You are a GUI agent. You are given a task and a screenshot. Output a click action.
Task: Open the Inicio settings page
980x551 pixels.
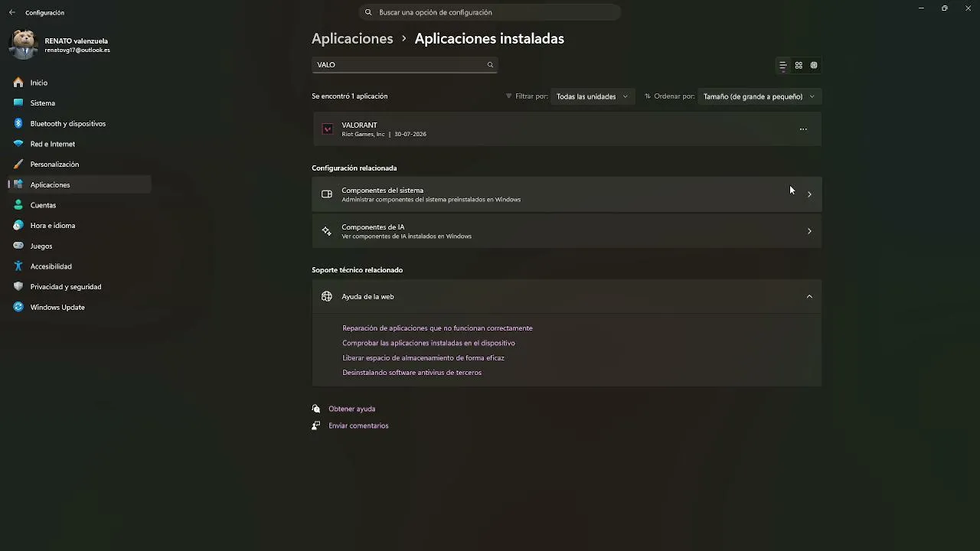pyautogui.click(x=80, y=83)
